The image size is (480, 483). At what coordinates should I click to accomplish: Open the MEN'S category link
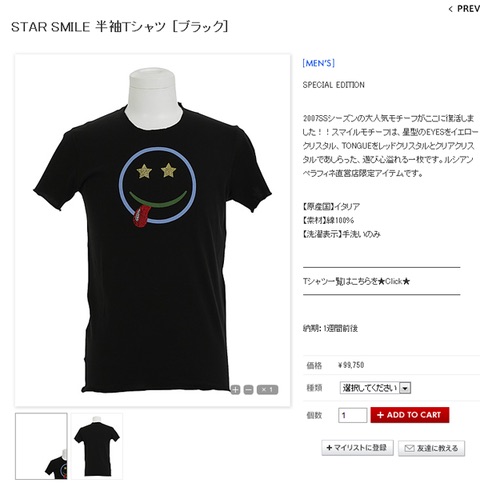[318, 63]
